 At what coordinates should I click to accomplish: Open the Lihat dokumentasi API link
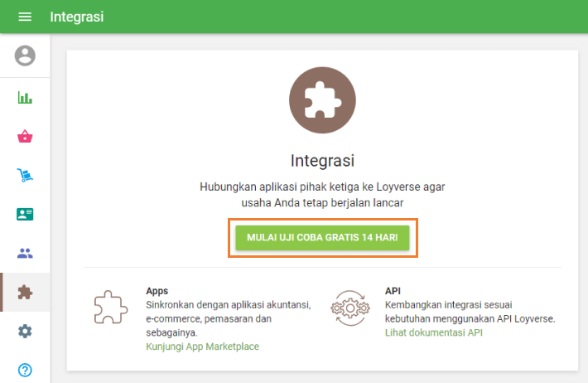(434, 332)
